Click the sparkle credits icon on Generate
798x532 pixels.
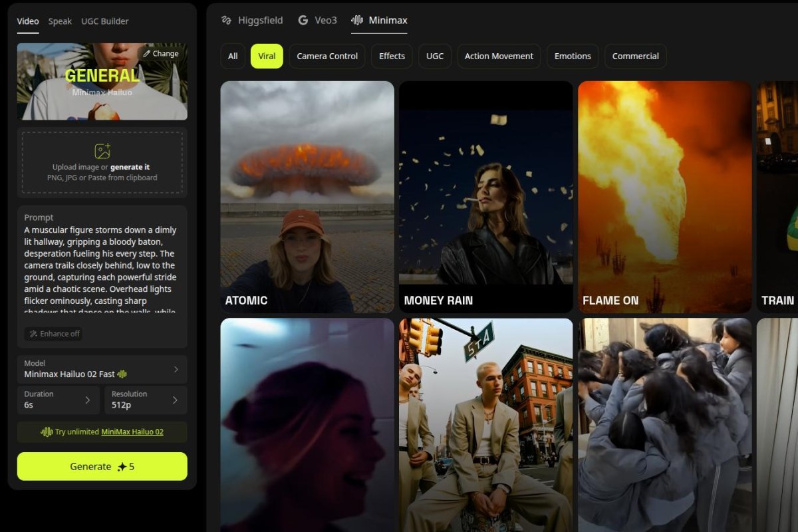click(x=122, y=467)
